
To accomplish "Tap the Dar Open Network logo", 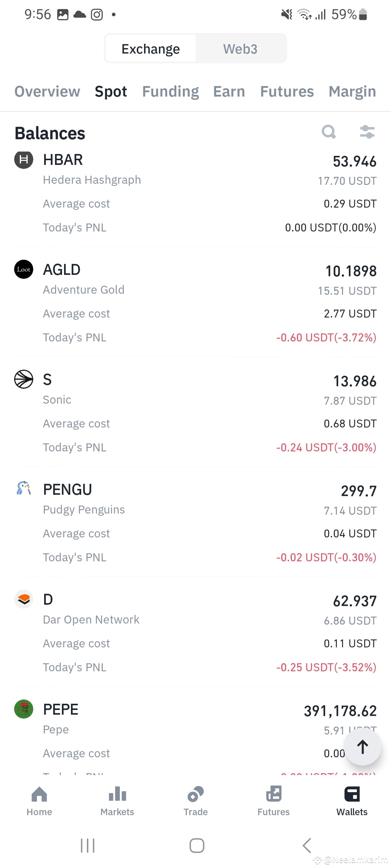I will pyautogui.click(x=24, y=599).
